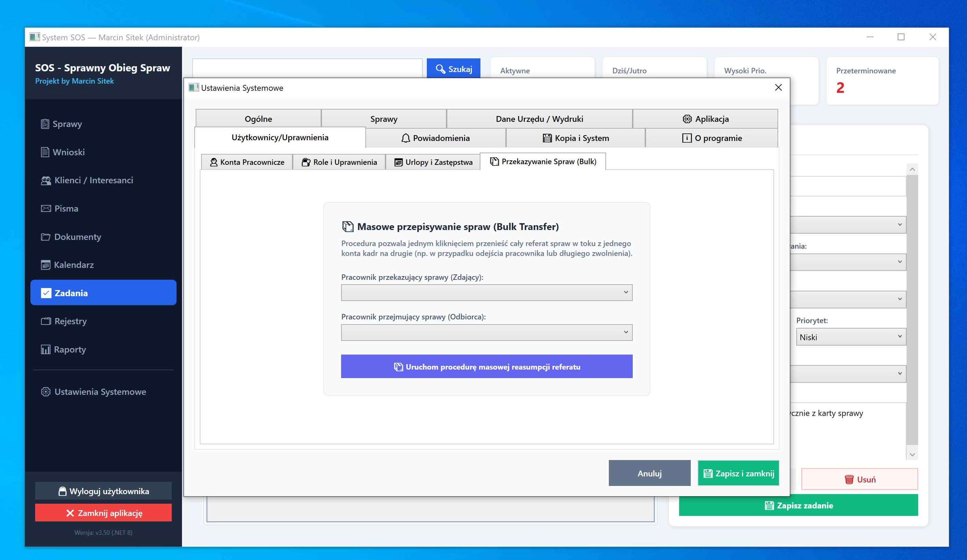Click the green Zapisz zadanie button

tap(799, 505)
